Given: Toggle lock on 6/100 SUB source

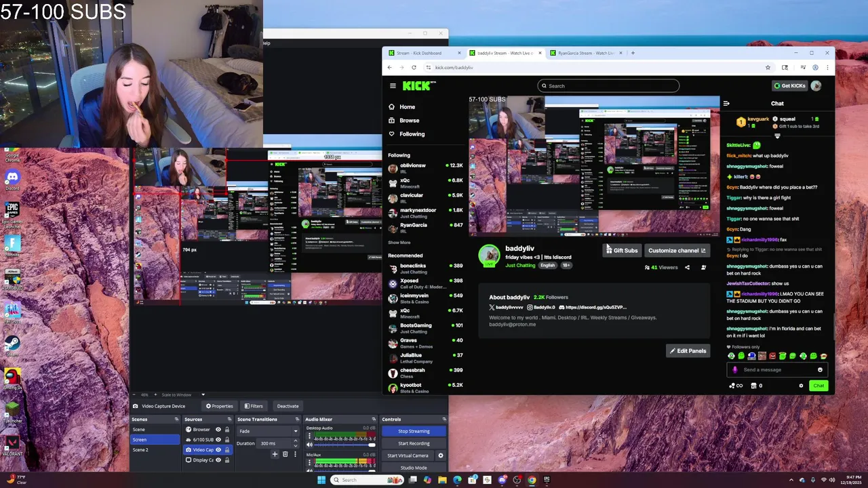Looking at the screenshot, I should pos(226,440).
